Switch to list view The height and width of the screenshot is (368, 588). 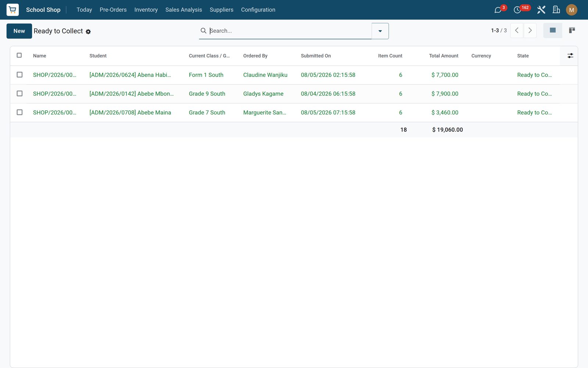point(553,31)
